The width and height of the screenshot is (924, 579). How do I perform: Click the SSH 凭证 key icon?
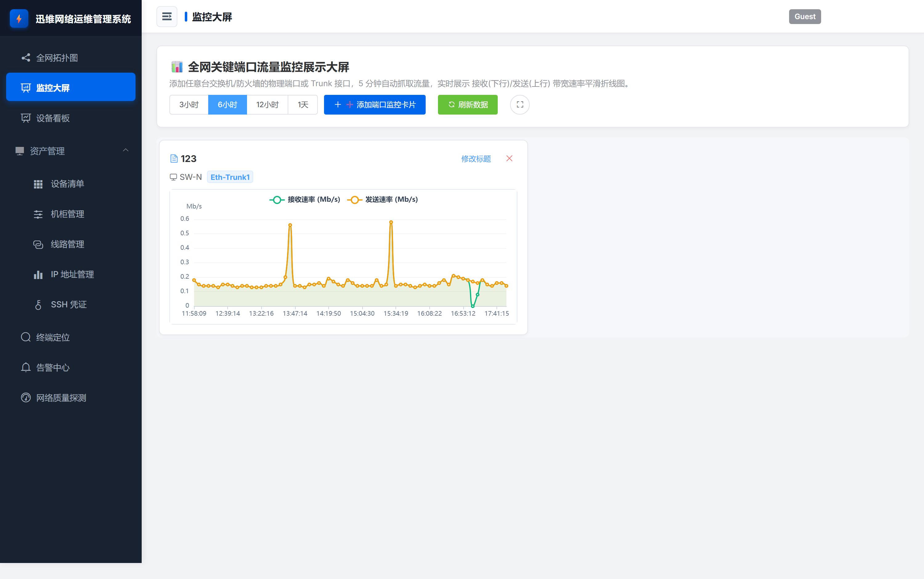point(38,305)
